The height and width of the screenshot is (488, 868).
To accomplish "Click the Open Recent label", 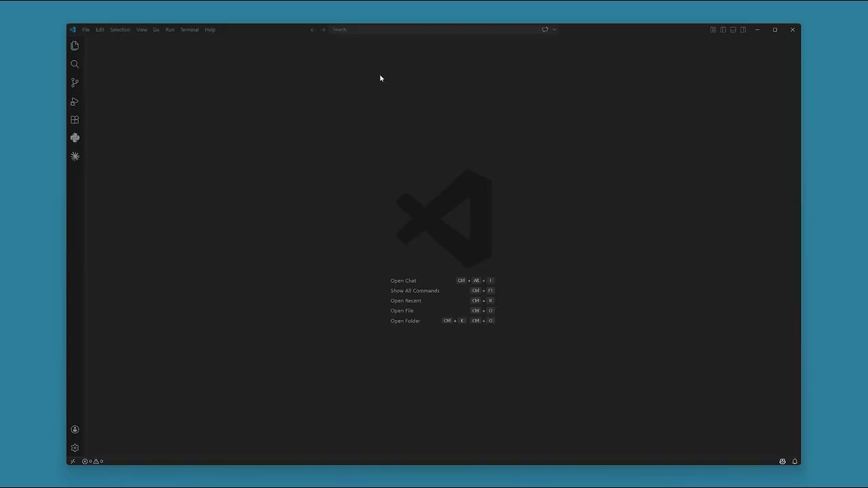I will 406,301.
